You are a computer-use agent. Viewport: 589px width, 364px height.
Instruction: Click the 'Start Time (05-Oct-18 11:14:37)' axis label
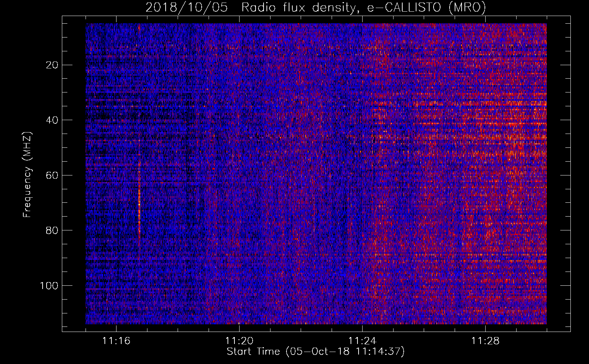pyautogui.click(x=316, y=352)
